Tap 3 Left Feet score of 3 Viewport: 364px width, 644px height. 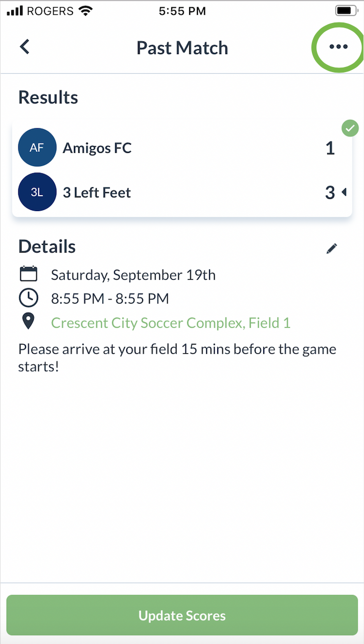pyautogui.click(x=330, y=193)
